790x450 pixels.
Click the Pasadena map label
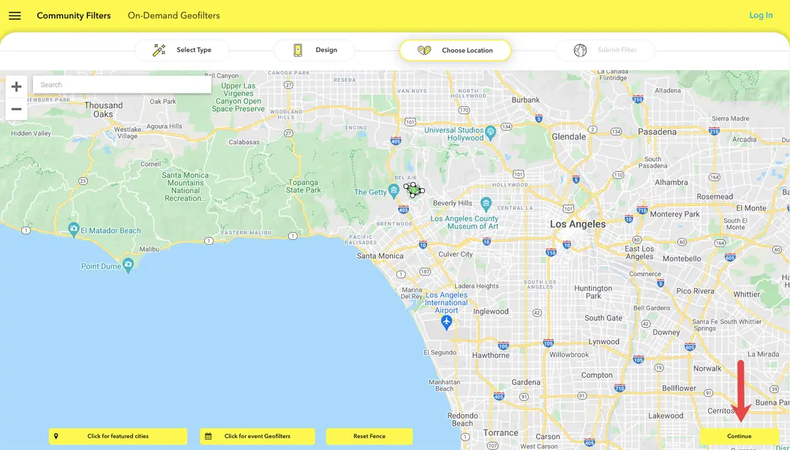point(657,132)
